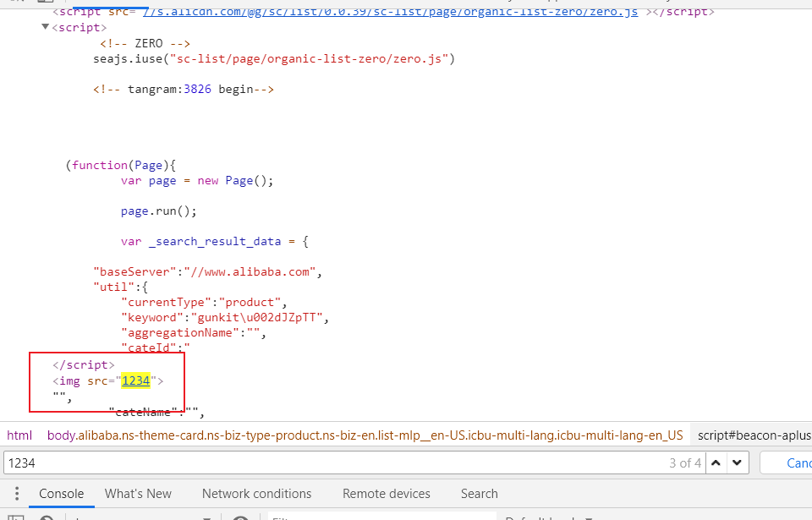Open the Remote devices tab

(387, 494)
